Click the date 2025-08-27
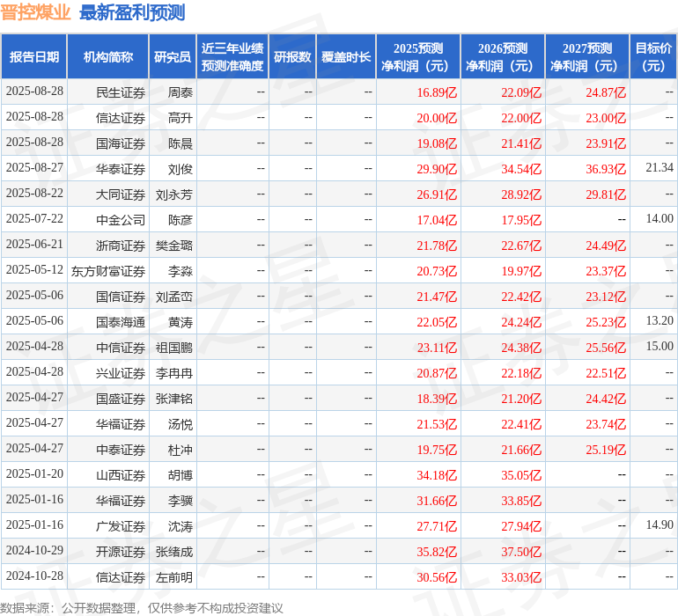 coord(34,168)
